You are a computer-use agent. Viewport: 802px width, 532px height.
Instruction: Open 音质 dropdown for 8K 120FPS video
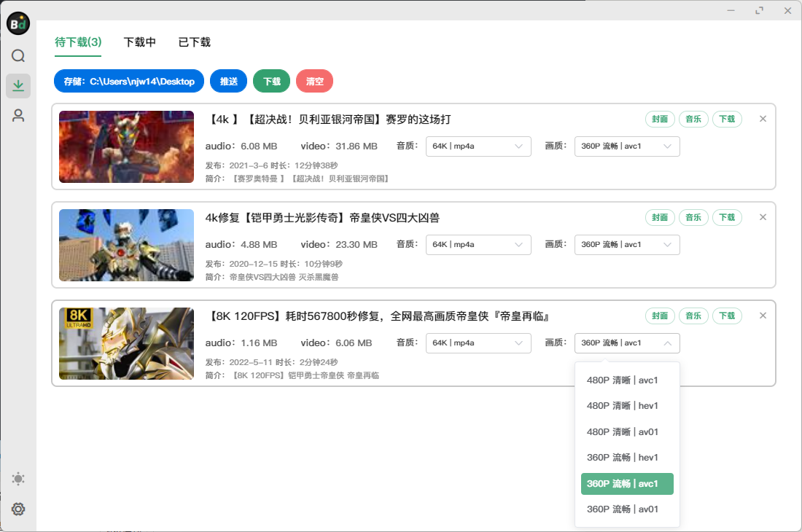(x=478, y=343)
